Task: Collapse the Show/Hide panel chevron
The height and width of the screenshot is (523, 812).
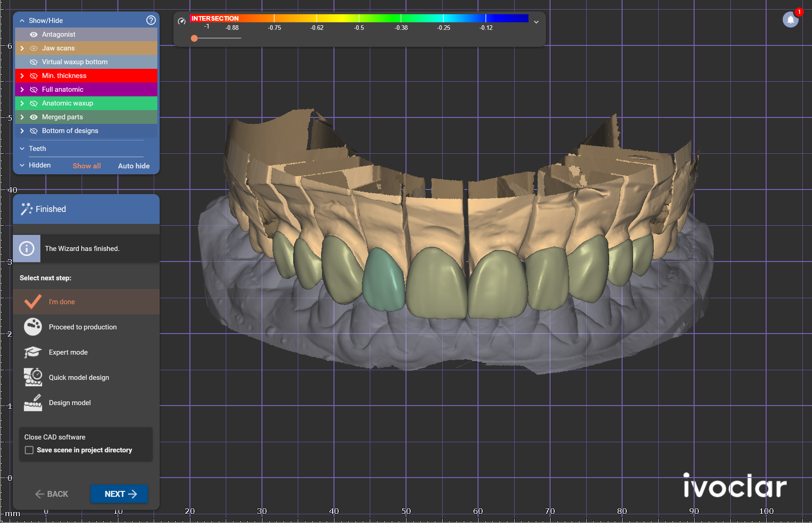Action: pos(22,21)
